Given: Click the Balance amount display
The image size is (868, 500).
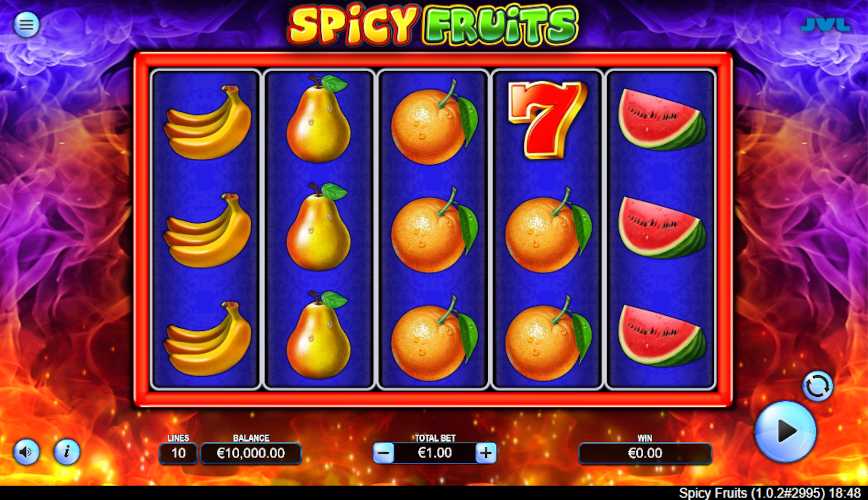Looking at the screenshot, I should [x=251, y=453].
